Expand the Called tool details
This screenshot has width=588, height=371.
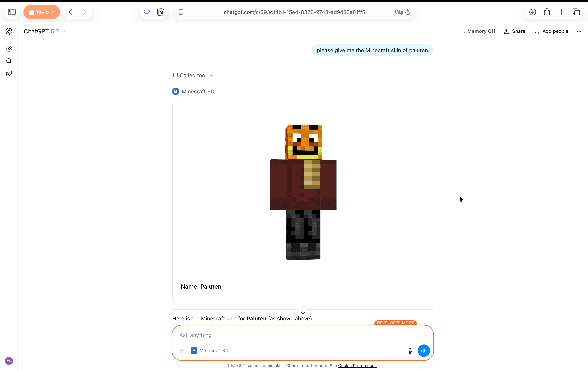click(192, 75)
